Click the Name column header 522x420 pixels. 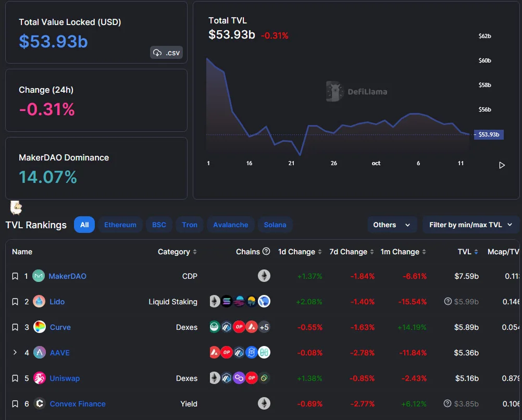click(22, 252)
